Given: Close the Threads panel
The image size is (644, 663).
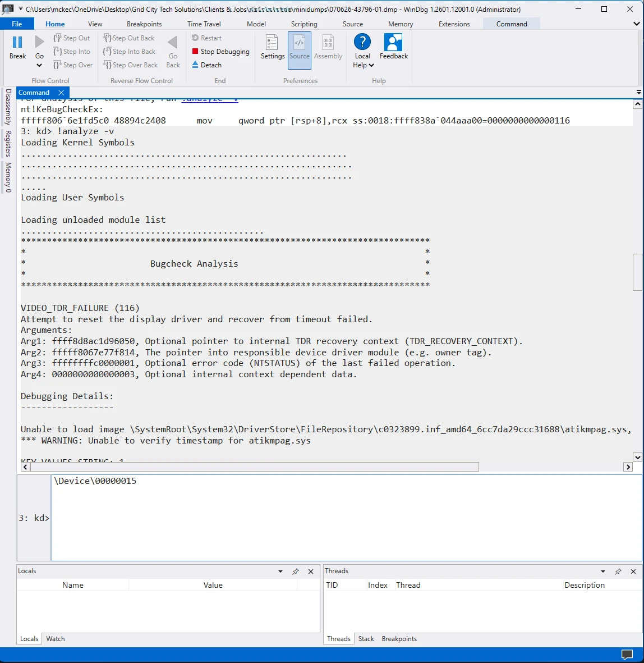Looking at the screenshot, I should 633,571.
